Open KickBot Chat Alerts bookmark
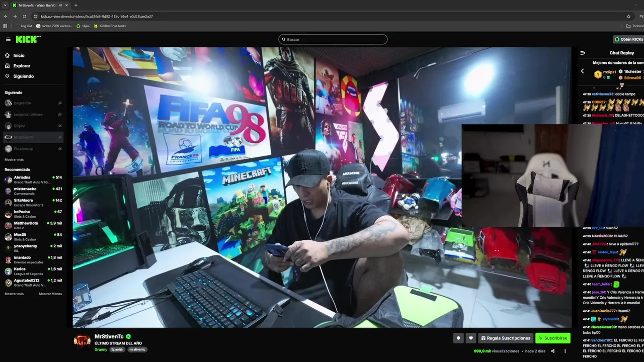This screenshot has width=644, height=362. pyautogui.click(x=110, y=26)
